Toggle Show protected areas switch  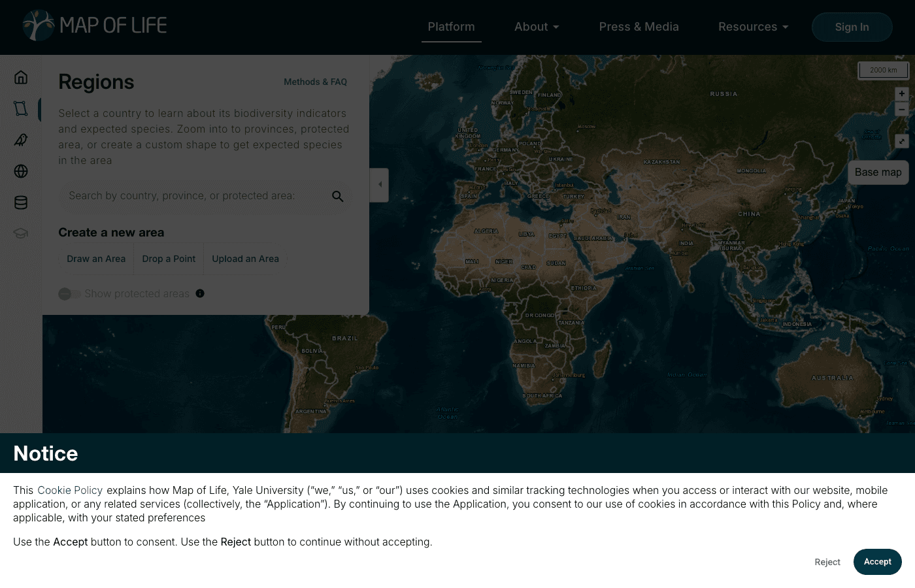point(69,294)
